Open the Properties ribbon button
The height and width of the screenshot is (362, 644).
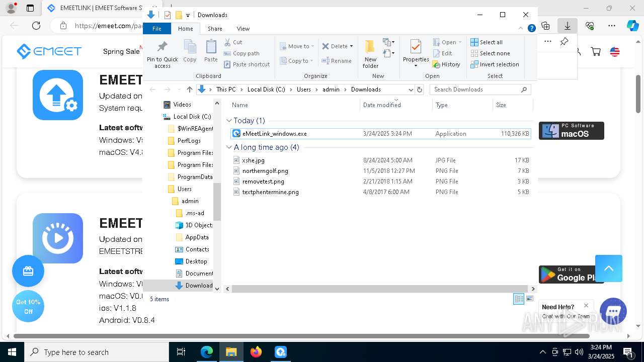coord(416,53)
